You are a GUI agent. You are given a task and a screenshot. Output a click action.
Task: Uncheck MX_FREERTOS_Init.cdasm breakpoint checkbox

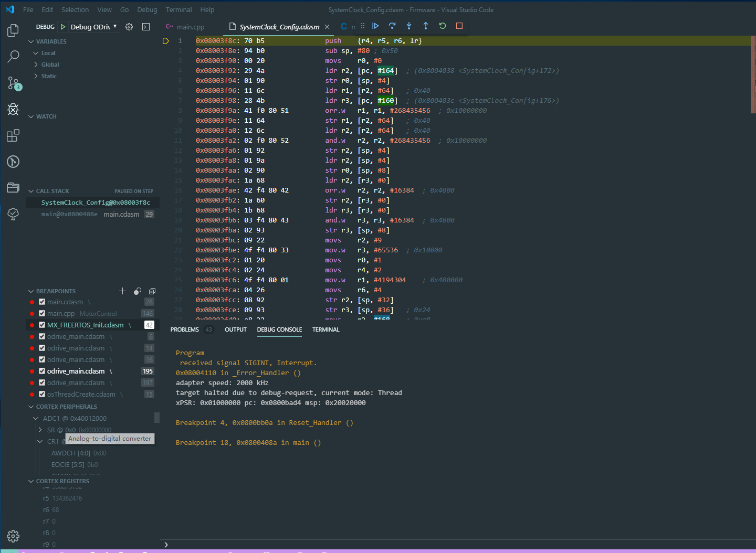click(x=42, y=325)
